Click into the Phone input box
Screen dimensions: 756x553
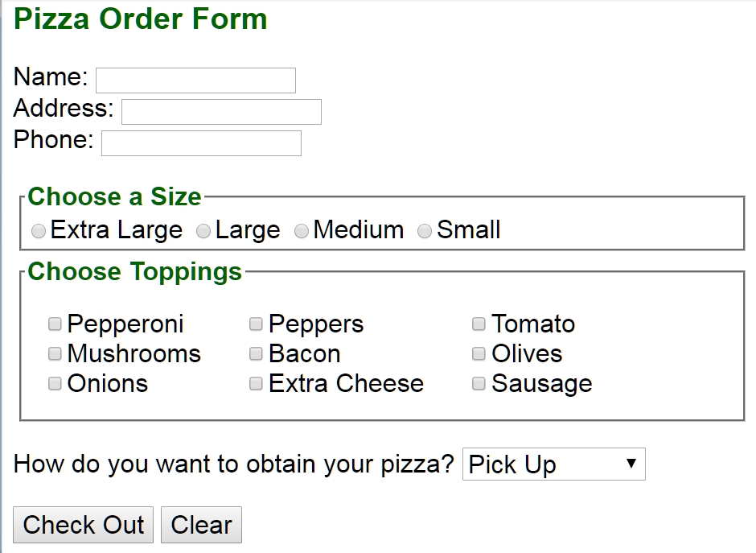tap(201, 143)
